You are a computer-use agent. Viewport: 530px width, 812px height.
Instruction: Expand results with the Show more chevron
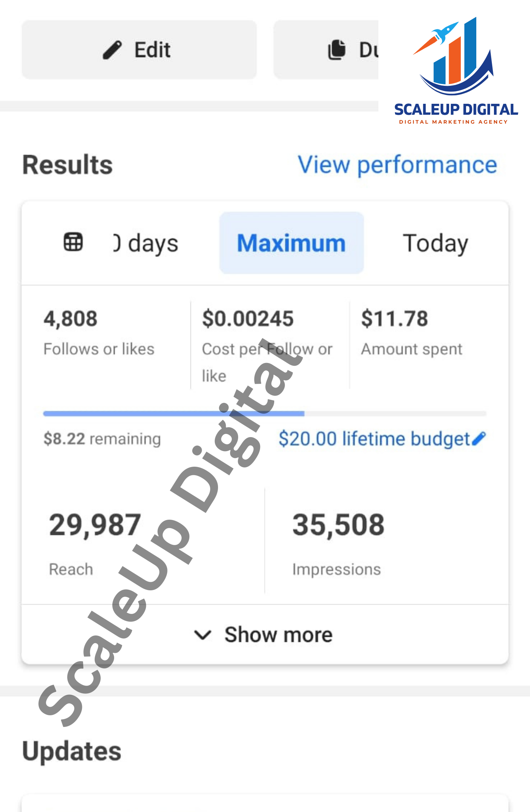(x=203, y=635)
